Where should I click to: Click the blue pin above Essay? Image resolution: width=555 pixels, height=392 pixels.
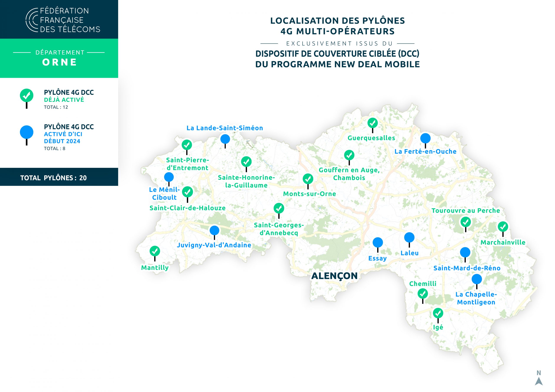point(378,245)
